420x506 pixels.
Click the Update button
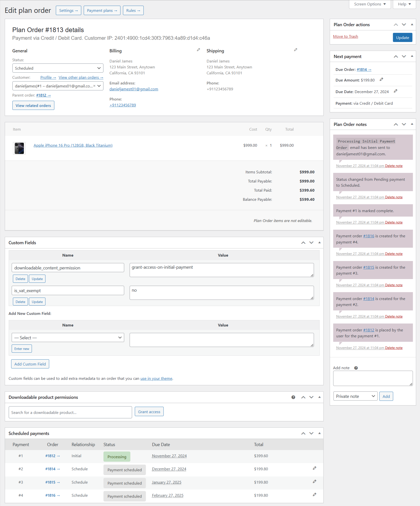[x=402, y=37]
